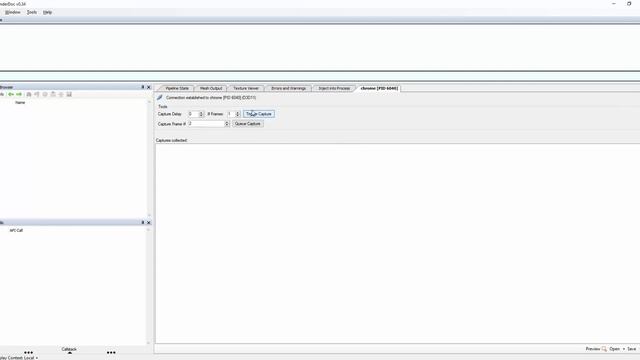Open the Tools menu
640x360 pixels.
pos(32,12)
